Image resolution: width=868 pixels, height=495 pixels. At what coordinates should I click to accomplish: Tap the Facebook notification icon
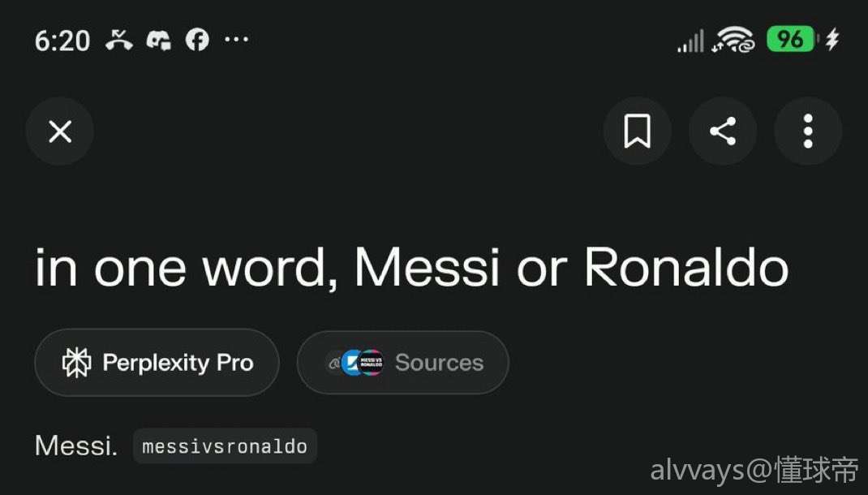click(x=197, y=40)
